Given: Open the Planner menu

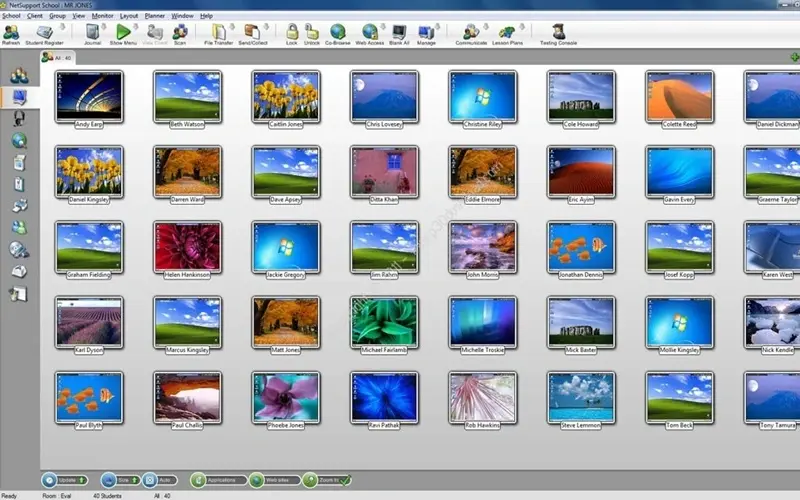Looking at the screenshot, I should [155, 16].
